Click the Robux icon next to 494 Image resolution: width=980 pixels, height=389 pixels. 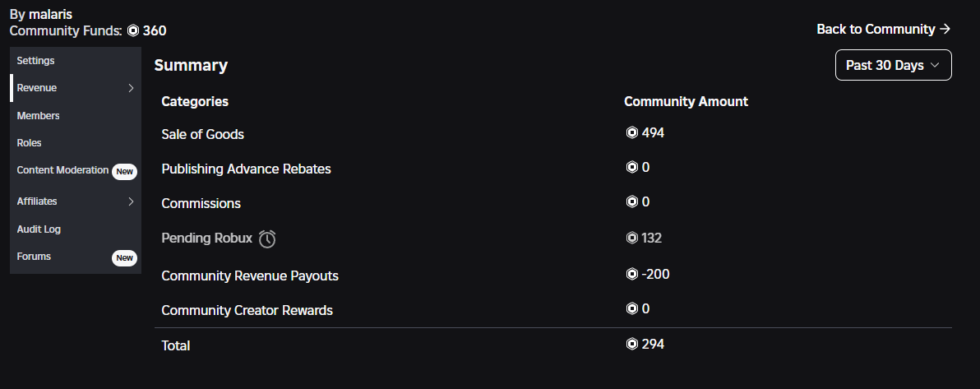coord(632,132)
